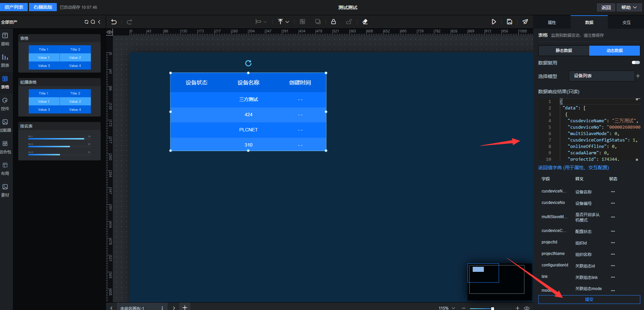Click the eraser clear icon
Viewport: 644px width, 310px height.
[365, 22]
